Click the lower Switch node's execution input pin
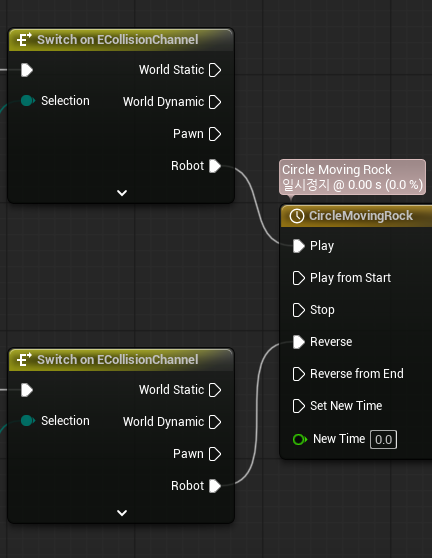 pyautogui.click(x=27, y=390)
